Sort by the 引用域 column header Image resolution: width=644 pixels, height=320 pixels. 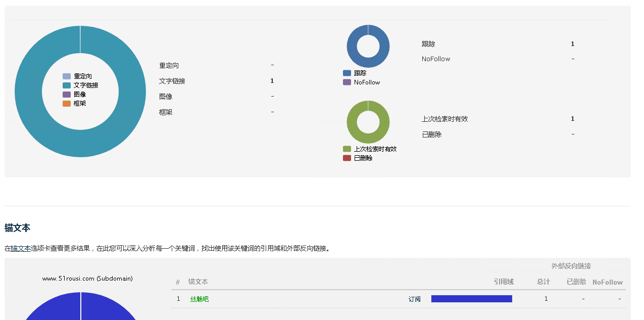[x=504, y=282]
